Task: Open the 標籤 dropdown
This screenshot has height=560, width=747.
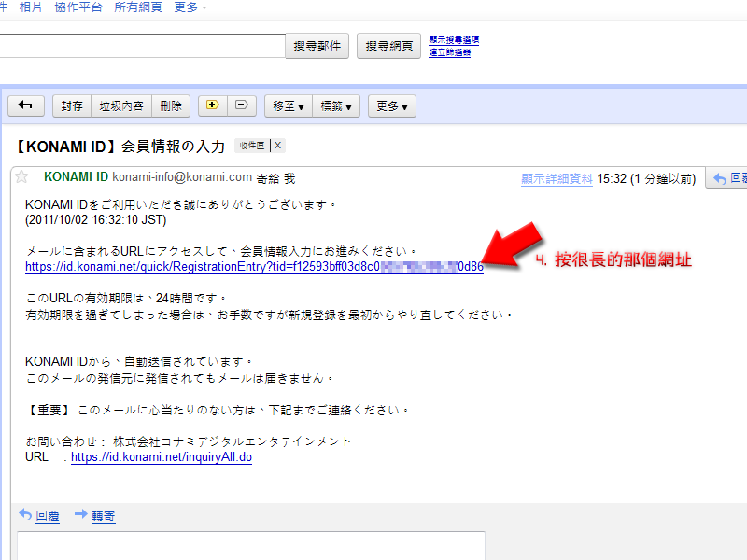Action: [x=336, y=105]
